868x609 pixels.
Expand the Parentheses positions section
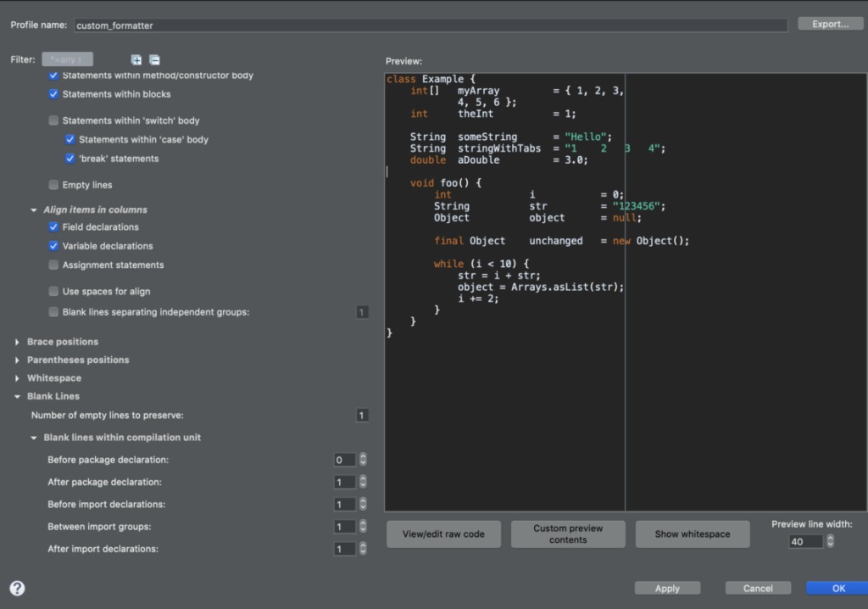[18, 360]
